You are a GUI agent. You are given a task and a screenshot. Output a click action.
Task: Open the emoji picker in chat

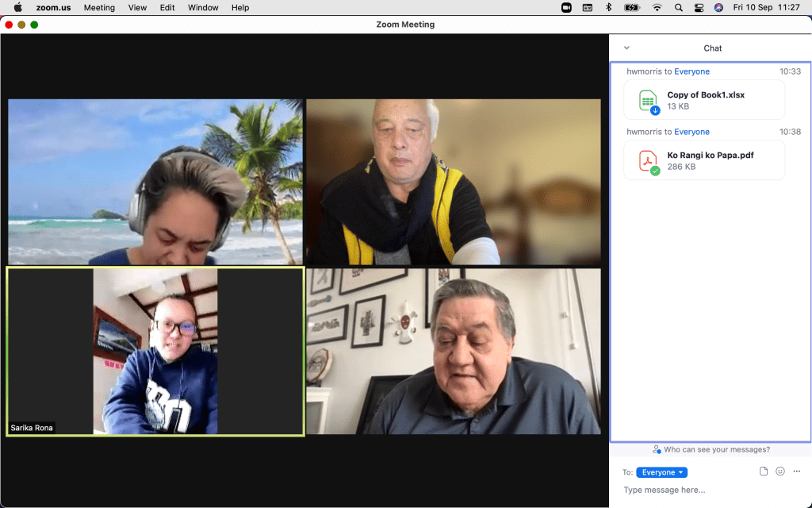pyautogui.click(x=780, y=471)
